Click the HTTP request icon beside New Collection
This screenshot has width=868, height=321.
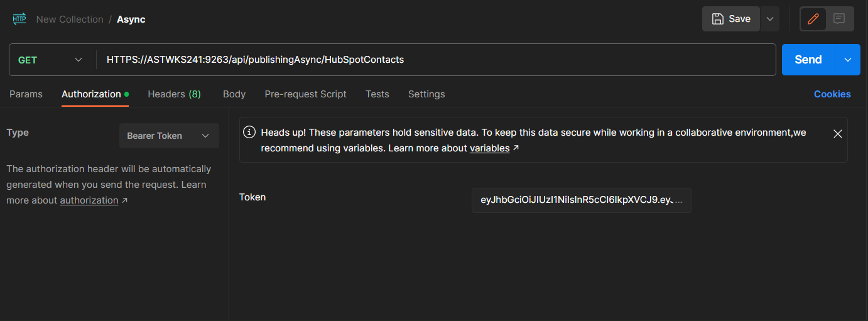click(x=19, y=19)
